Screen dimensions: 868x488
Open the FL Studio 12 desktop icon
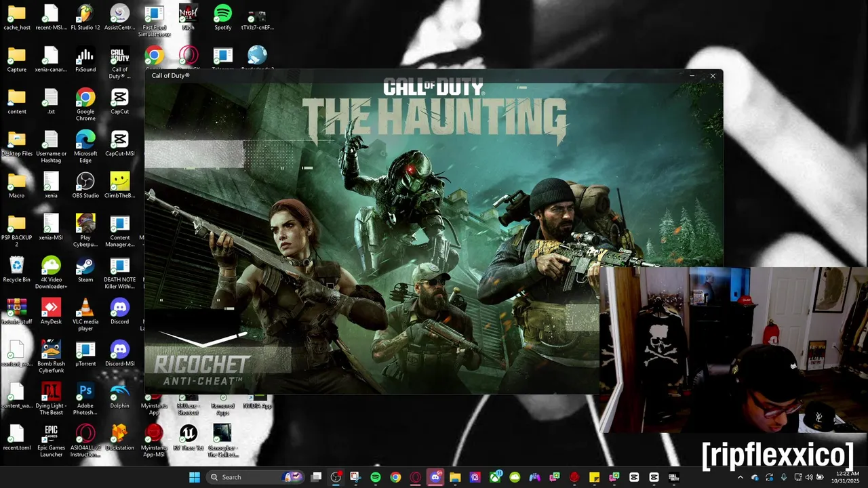85,18
